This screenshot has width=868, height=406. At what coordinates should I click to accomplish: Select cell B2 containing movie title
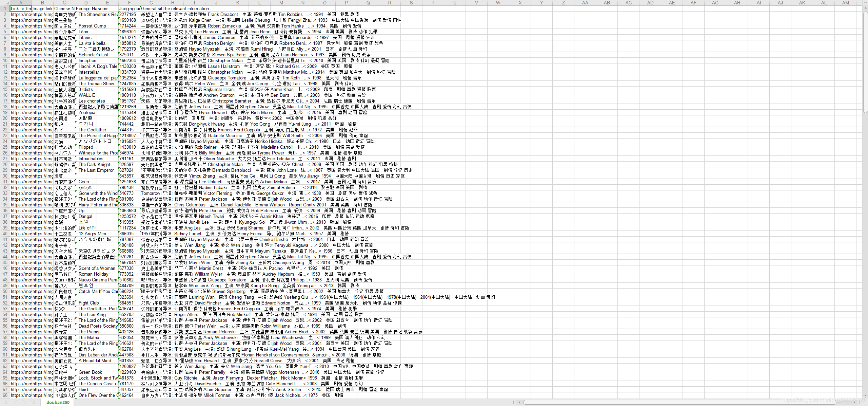42,14
